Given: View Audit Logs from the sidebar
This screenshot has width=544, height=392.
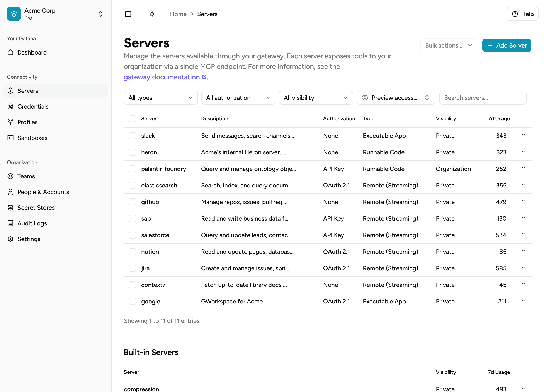Looking at the screenshot, I should pos(32,223).
